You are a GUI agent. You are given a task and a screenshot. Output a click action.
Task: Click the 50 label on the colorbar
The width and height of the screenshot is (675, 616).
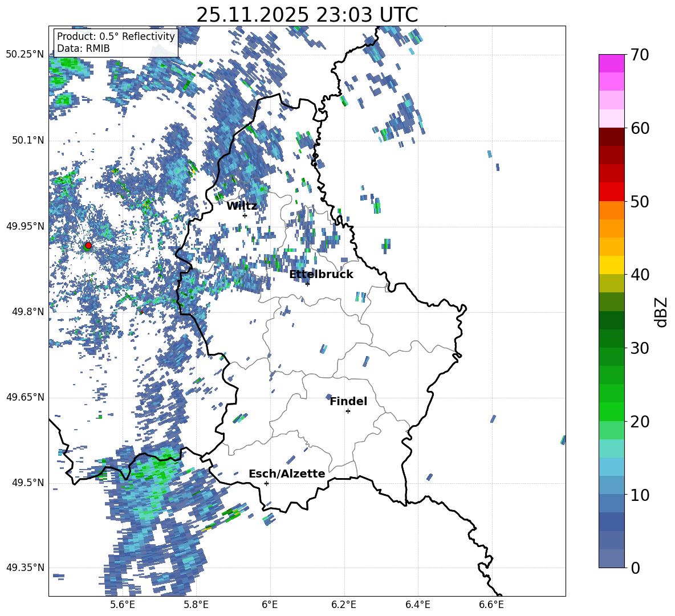tap(640, 201)
